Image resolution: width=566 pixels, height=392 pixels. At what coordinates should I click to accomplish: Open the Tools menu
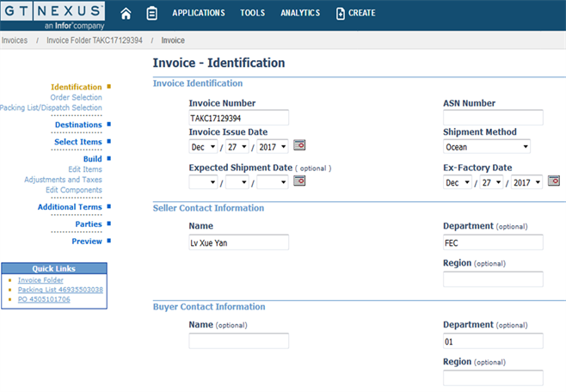click(x=252, y=14)
